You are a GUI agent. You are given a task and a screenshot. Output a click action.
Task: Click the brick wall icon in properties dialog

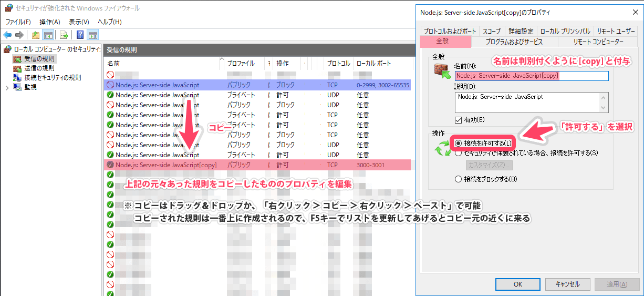point(442,72)
